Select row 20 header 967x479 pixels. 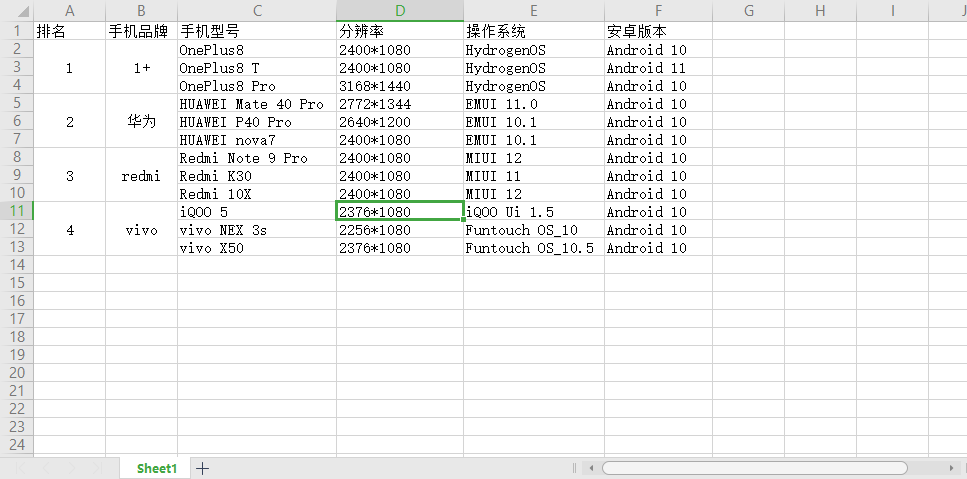pos(17,372)
